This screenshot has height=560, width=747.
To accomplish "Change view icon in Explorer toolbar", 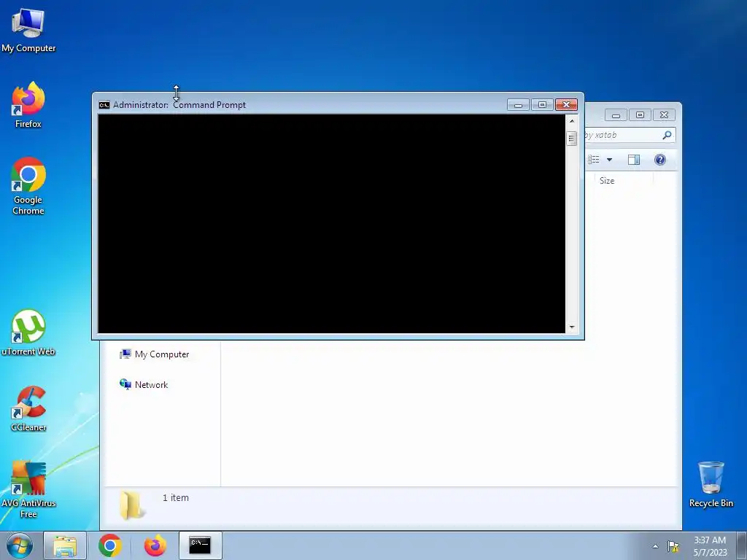I will pyautogui.click(x=594, y=160).
